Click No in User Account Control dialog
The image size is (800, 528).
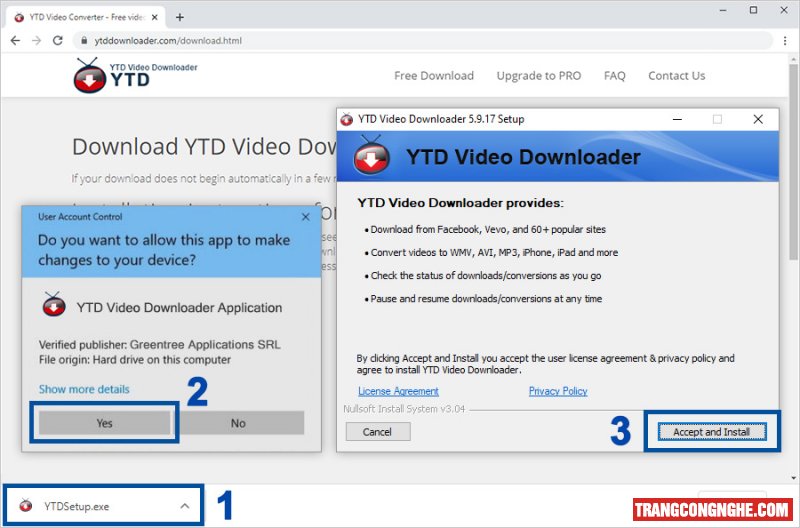pos(238,423)
